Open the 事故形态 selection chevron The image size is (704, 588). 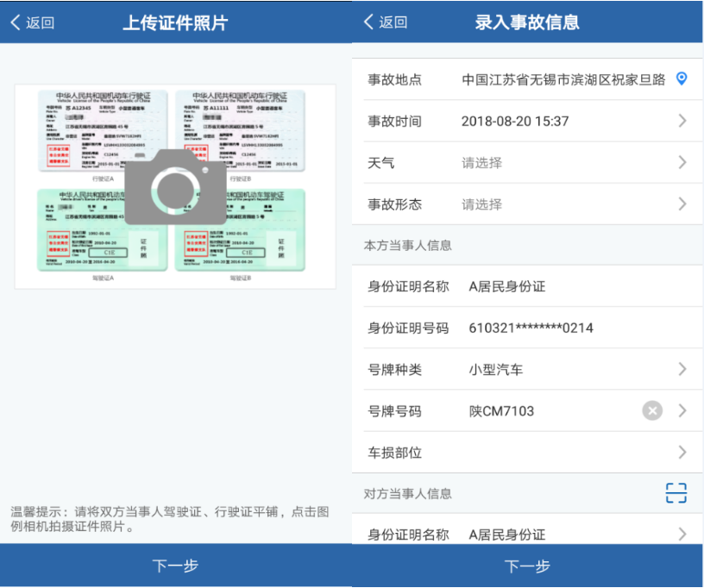684,204
